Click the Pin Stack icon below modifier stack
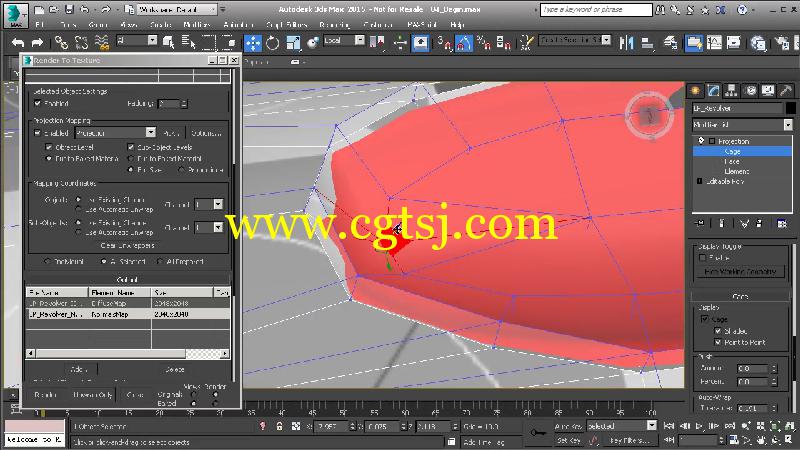Viewport: 800px width, 450px height. [x=700, y=223]
